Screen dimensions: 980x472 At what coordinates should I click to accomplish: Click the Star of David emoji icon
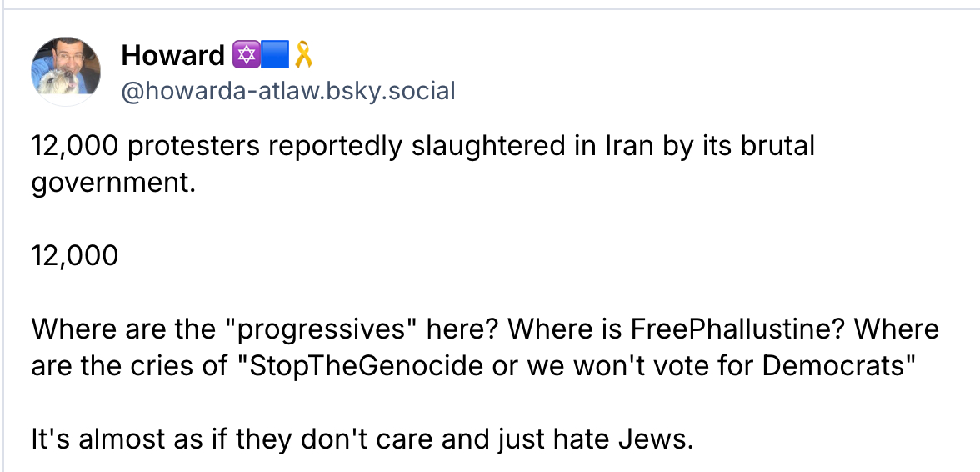(x=244, y=56)
